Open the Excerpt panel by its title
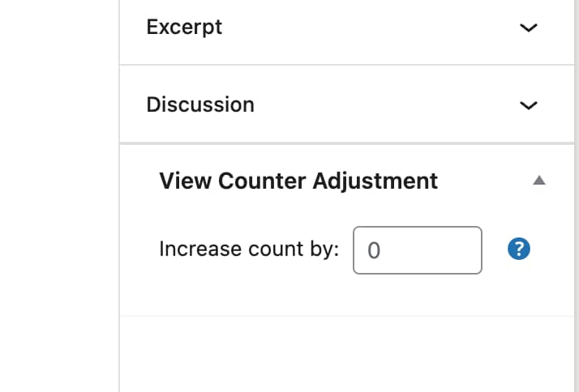Image resolution: width=579 pixels, height=392 pixels. click(184, 27)
